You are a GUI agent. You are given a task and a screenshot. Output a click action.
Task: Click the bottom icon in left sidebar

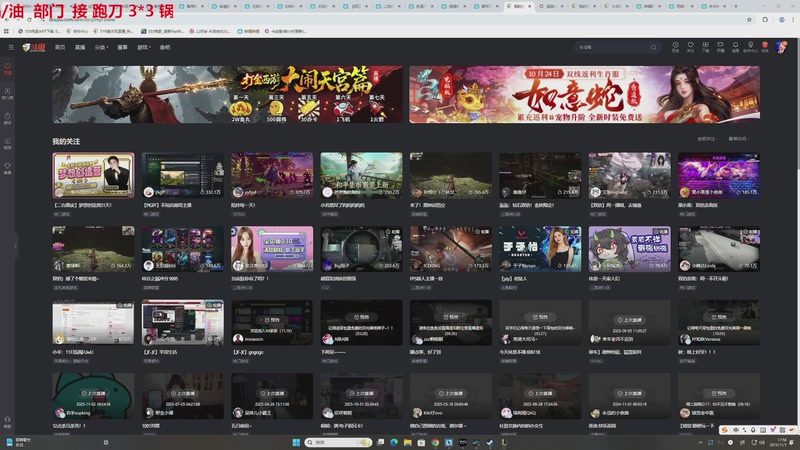pos(7,422)
